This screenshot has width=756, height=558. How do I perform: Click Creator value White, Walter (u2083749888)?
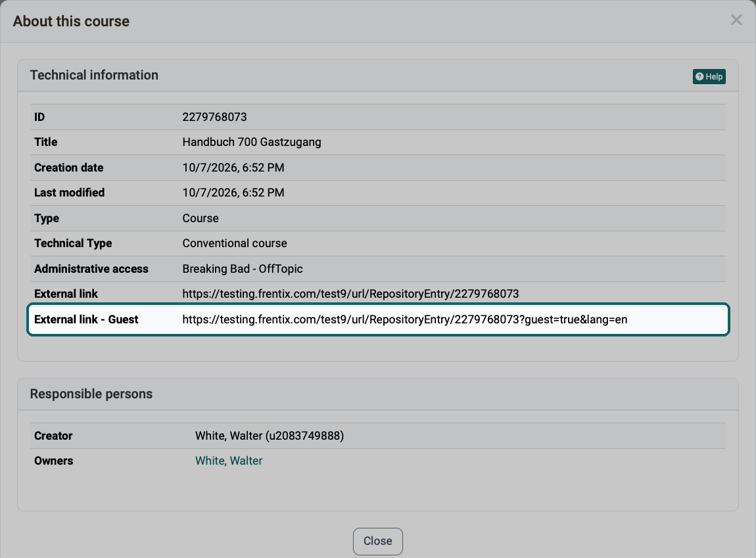[x=270, y=436]
